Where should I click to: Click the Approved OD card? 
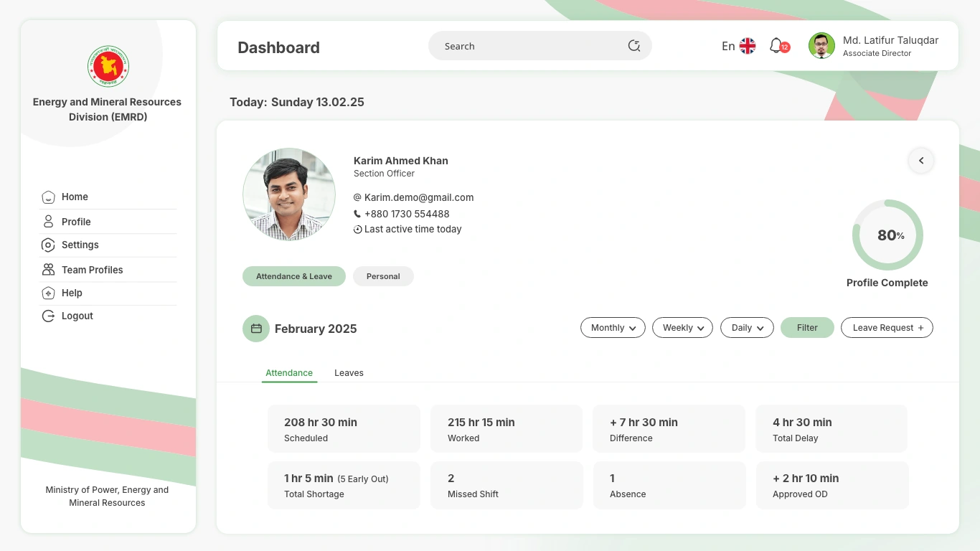[x=831, y=486]
